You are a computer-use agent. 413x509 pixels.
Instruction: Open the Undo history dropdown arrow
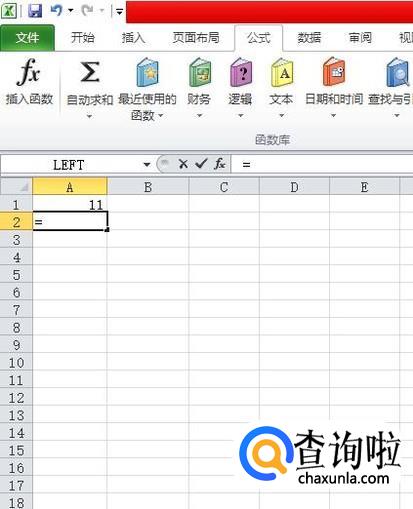click(x=71, y=11)
